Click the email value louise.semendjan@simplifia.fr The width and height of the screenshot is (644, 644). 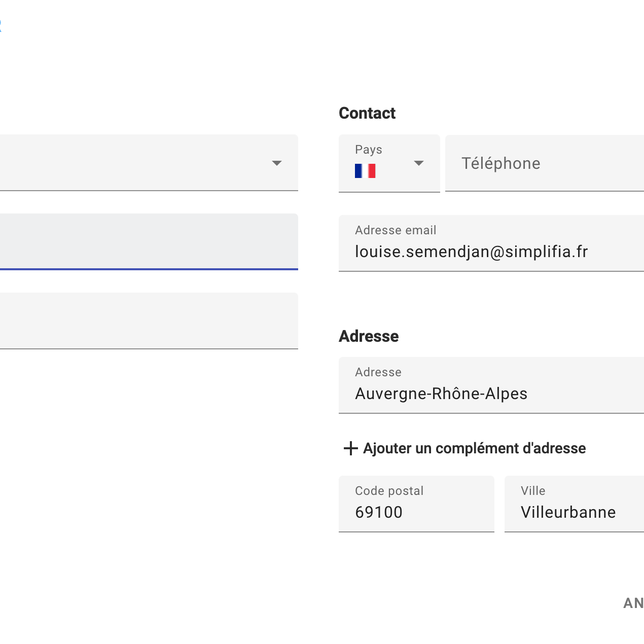[x=471, y=252]
